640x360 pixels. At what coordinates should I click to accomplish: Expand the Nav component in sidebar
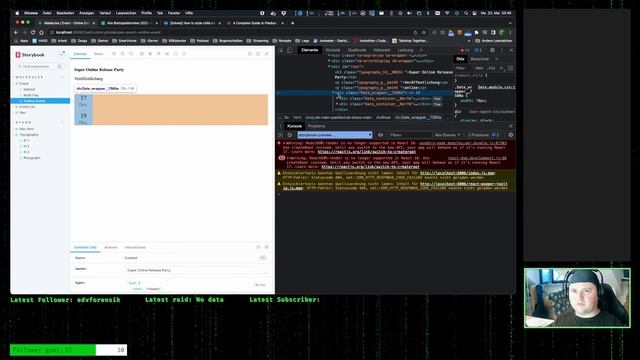[22, 112]
